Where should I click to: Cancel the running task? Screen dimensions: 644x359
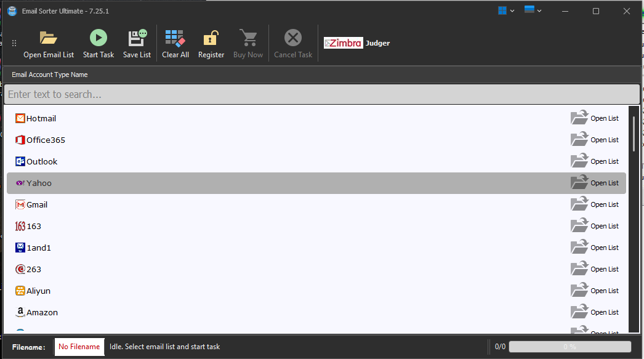coord(292,42)
